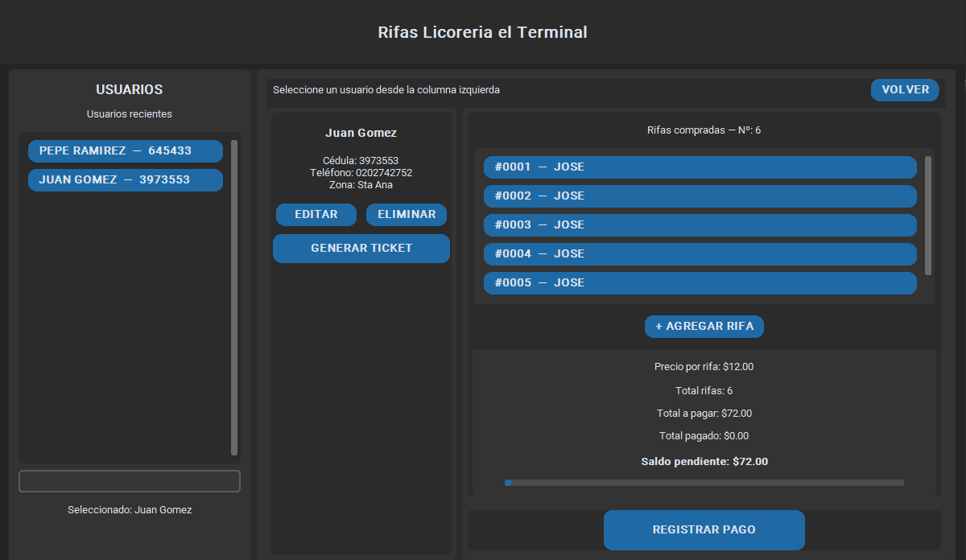Select raffle #0003 — JOSE
Image resolution: width=966 pixels, height=560 pixels.
click(x=700, y=225)
